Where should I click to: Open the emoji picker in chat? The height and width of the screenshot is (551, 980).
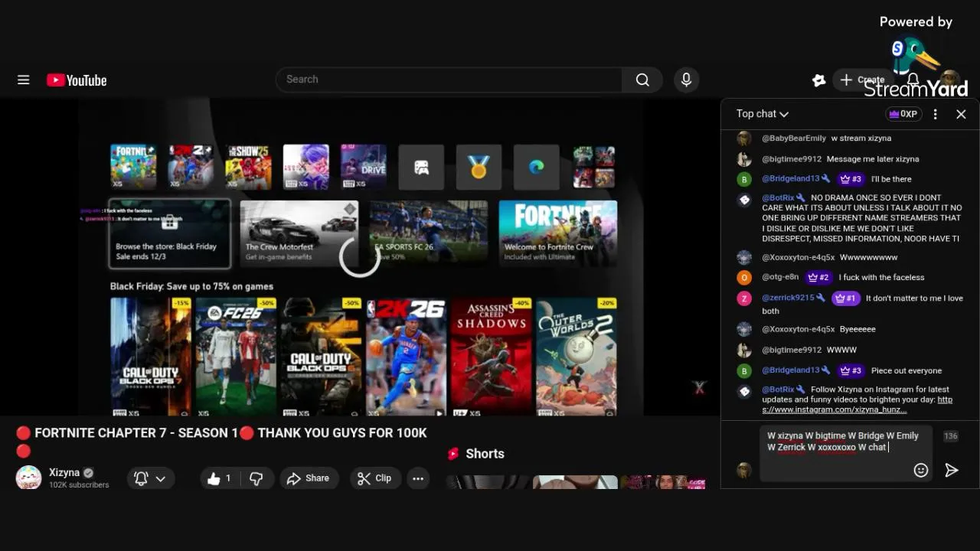pyautogui.click(x=921, y=470)
